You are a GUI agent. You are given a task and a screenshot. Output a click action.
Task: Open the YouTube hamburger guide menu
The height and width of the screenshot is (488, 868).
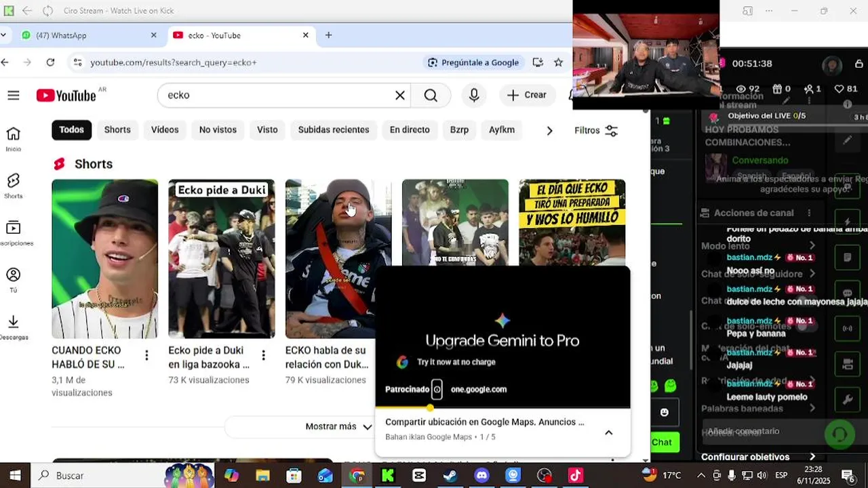[14, 96]
